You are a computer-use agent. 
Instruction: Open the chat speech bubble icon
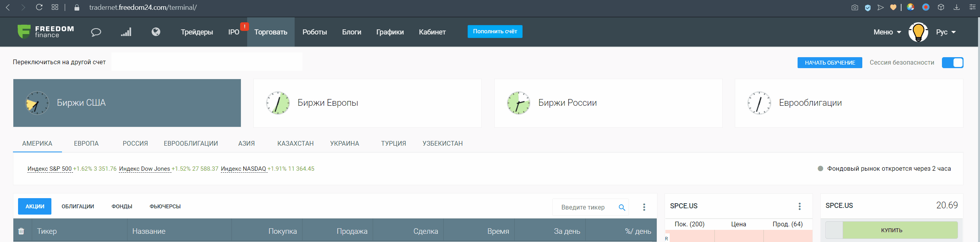96,32
